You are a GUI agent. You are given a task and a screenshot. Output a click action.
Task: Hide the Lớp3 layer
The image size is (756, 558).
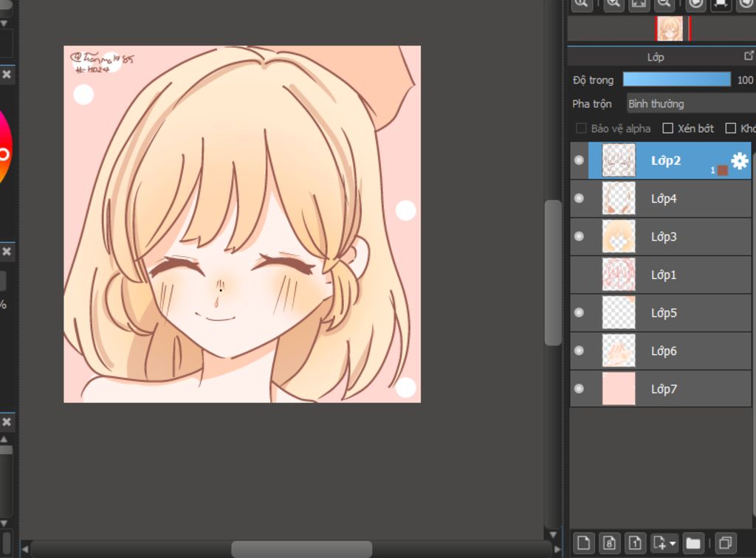pyautogui.click(x=579, y=237)
